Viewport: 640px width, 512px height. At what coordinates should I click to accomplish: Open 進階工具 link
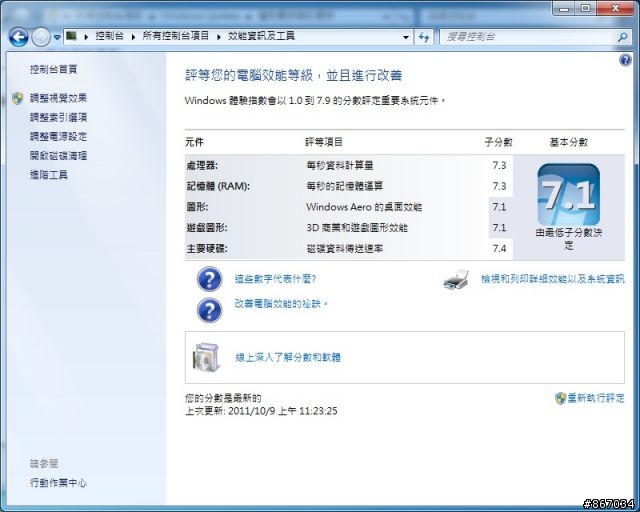pyautogui.click(x=49, y=175)
